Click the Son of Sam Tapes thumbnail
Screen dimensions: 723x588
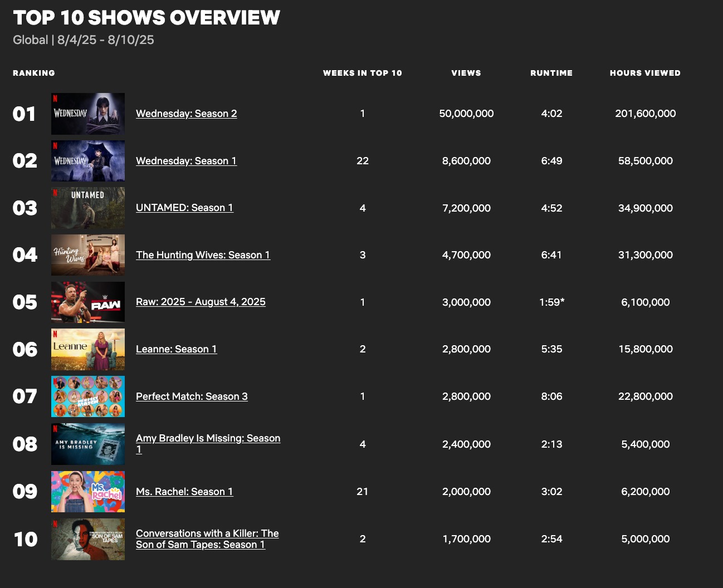click(x=88, y=539)
